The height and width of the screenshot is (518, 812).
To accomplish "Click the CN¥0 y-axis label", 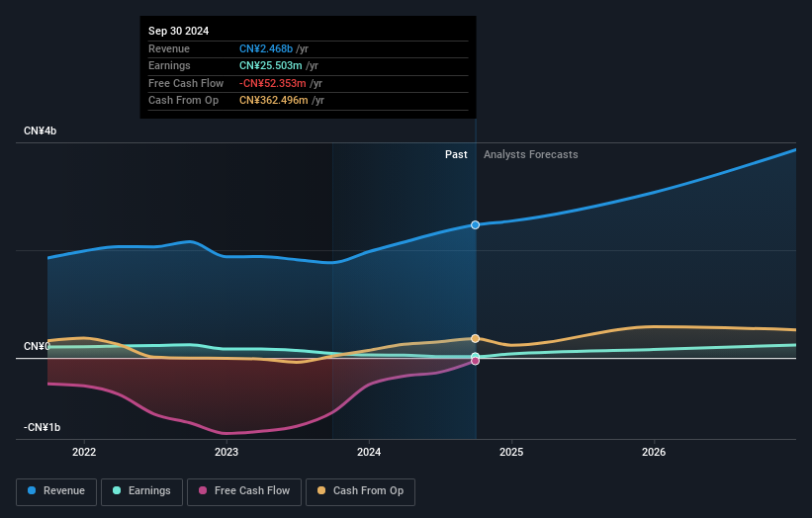I will 37,346.
